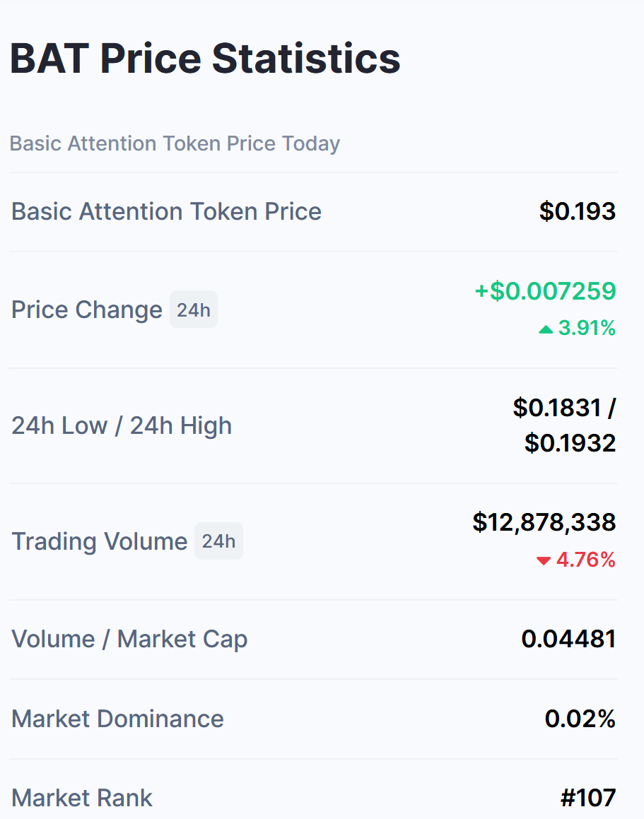Click the 24h Low / 24h High label
This screenshot has height=819, width=644.
pyautogui.click(x=122, y=425)
